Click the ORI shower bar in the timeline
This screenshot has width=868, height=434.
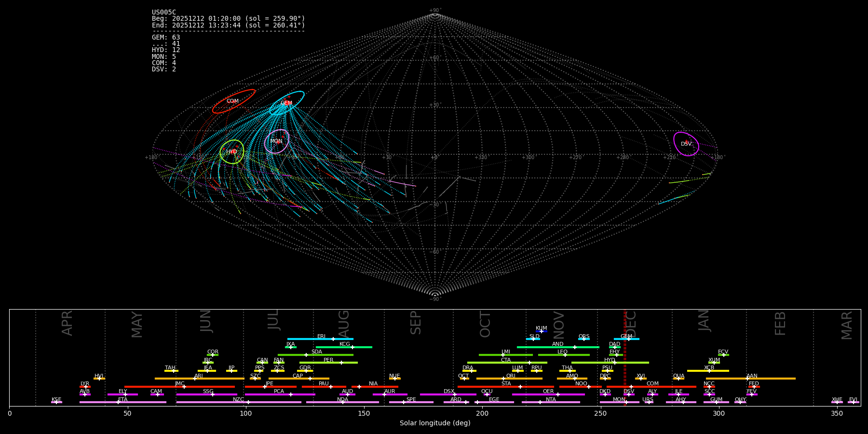tap(509, 379)
